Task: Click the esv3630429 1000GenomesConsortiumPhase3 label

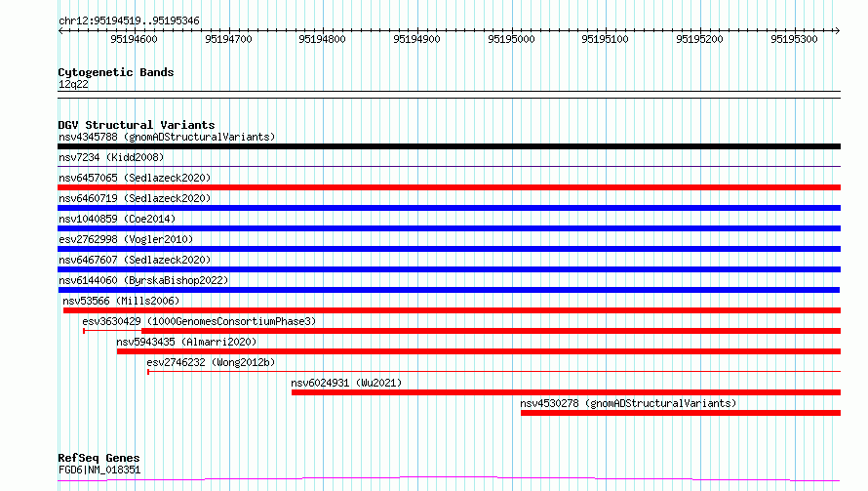Action: coord(199,321)
